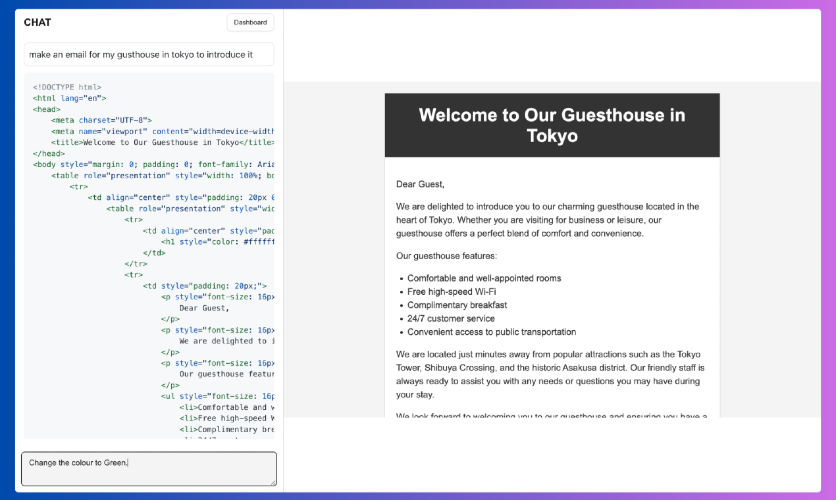Image resolution: width=836 pixels, height=500 pixels.
Task: Click the <ul style="font-size code line
Action: 218,396
